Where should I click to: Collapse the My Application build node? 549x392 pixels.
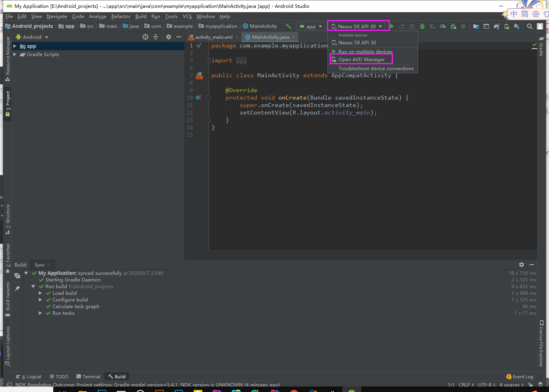(x=26, y=273)
